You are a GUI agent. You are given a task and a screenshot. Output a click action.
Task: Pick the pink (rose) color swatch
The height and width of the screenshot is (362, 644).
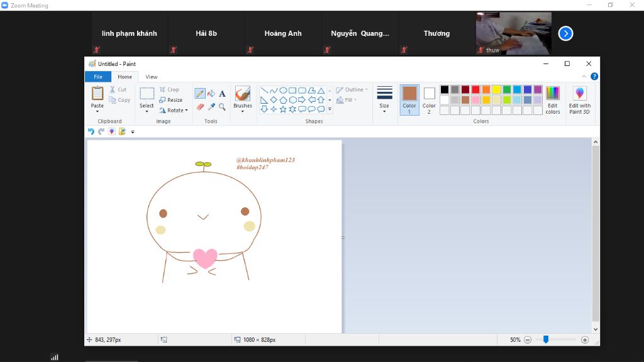point(475,100)
